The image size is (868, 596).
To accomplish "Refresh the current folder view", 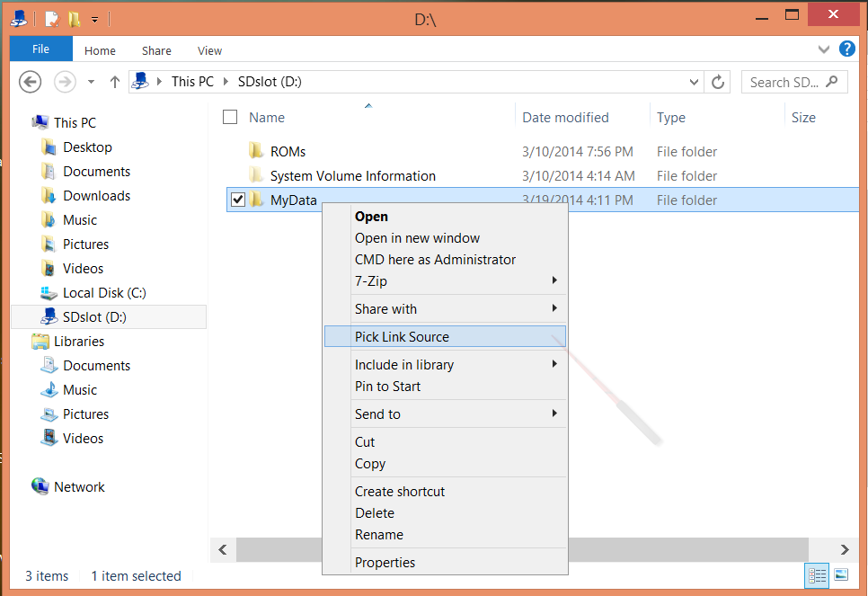I will click(x=718, y=83).
